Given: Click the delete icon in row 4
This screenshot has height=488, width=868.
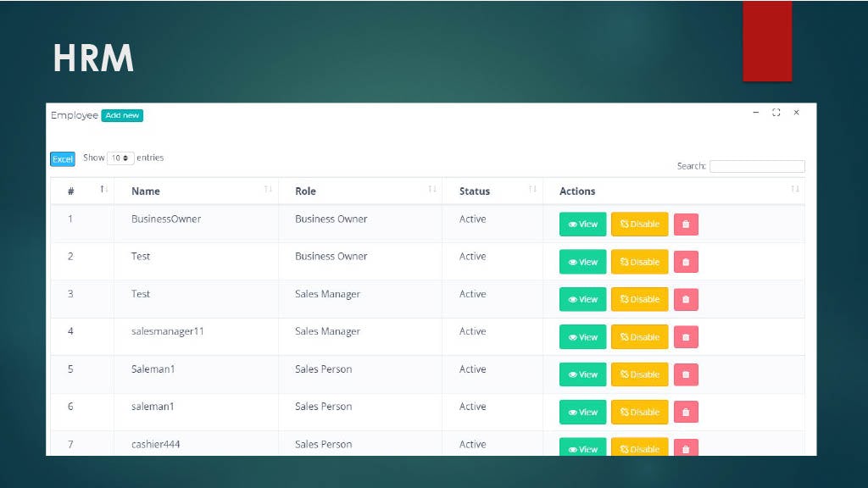Looking at the screenshot, I should tap(686, 336).
